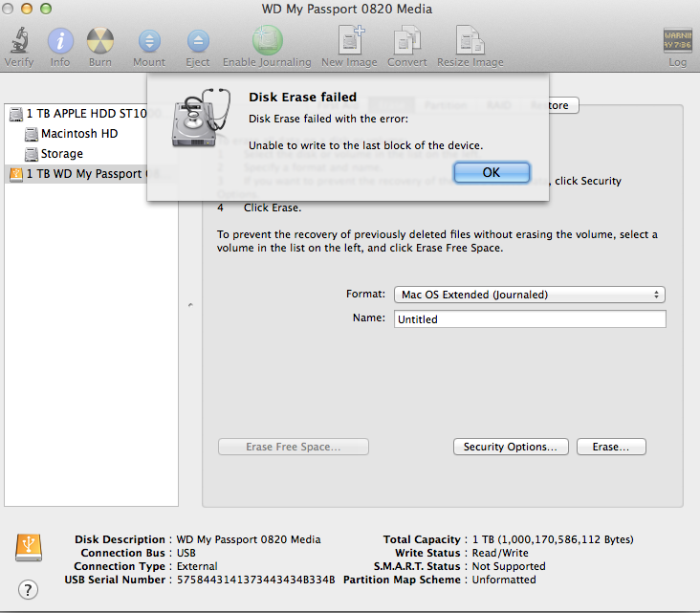700x613 pixels.
Task: Click the Enable Journaling icon
Action: [268, 40]
